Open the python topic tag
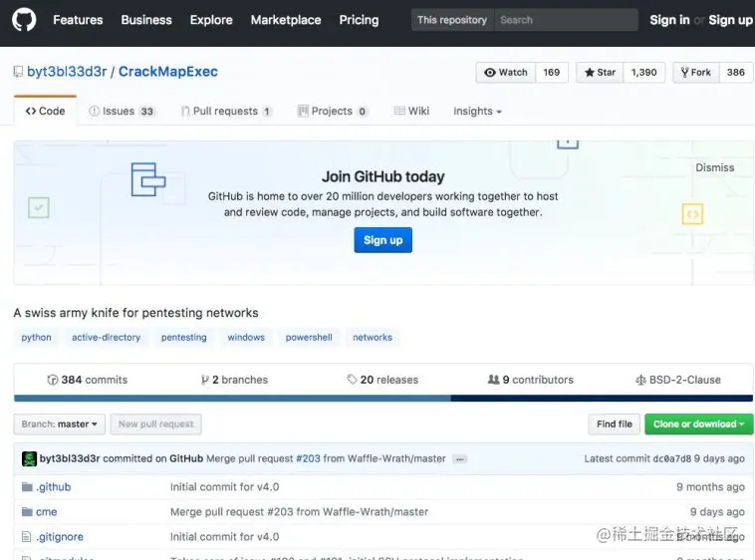This screenshot has height=560, width=755. coord(36,337)
